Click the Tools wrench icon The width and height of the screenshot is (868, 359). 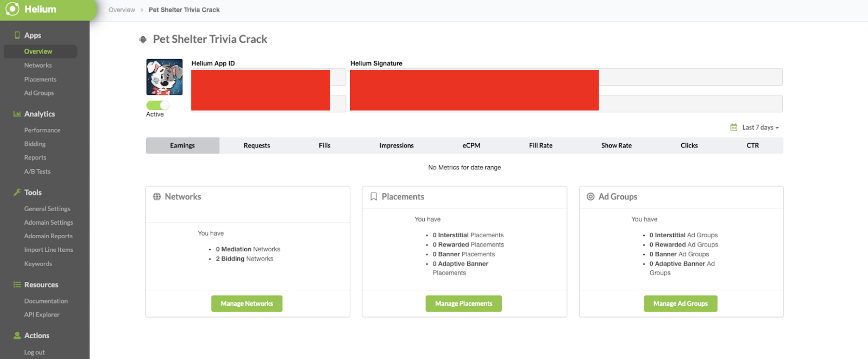click(x=17, y=192)
